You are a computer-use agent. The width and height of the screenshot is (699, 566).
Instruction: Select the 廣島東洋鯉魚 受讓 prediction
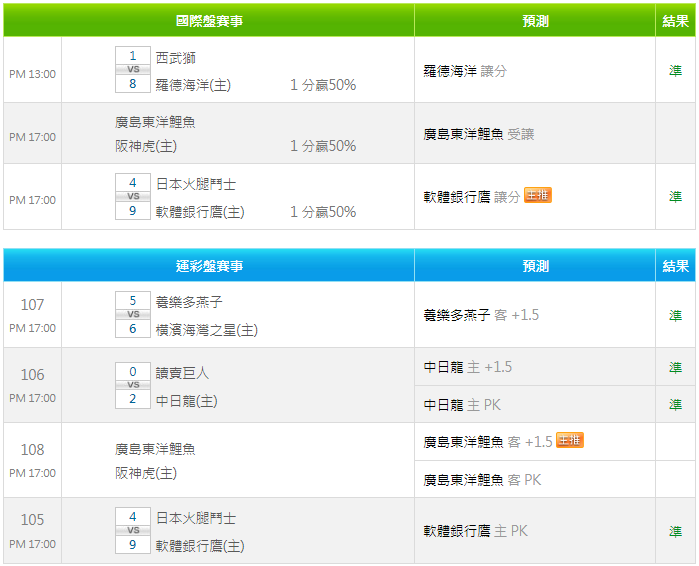[x=478, y=134]
